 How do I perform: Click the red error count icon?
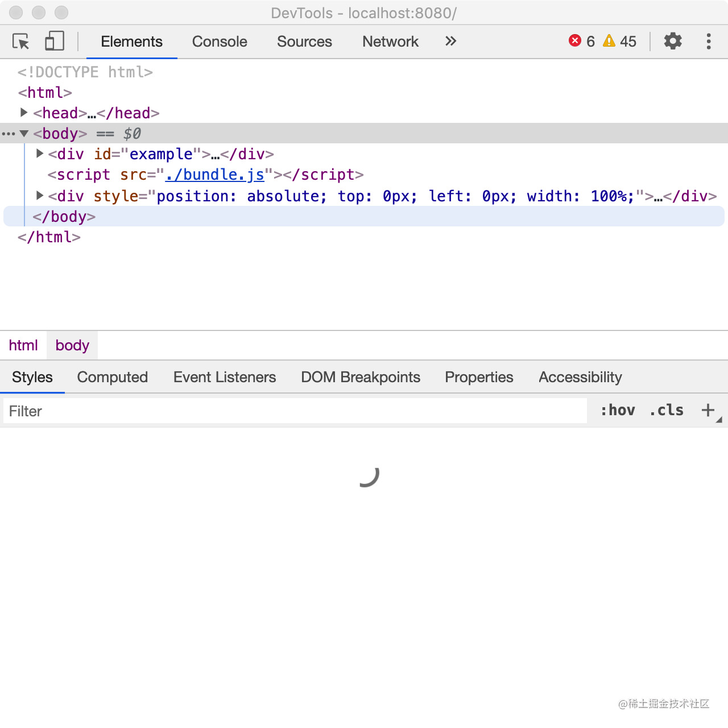click(575, 41)
